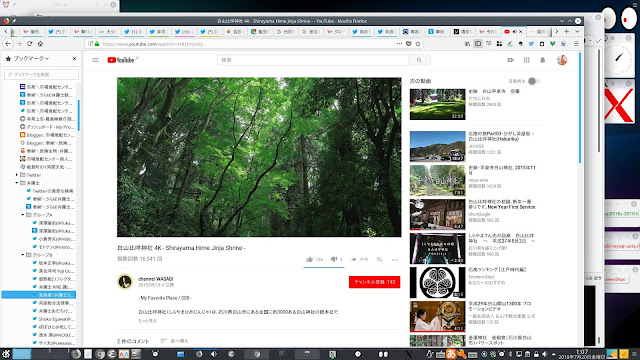This screenshot has width=640, height=360.
Task: Go to Firefox home page
Action: [40, 44]
